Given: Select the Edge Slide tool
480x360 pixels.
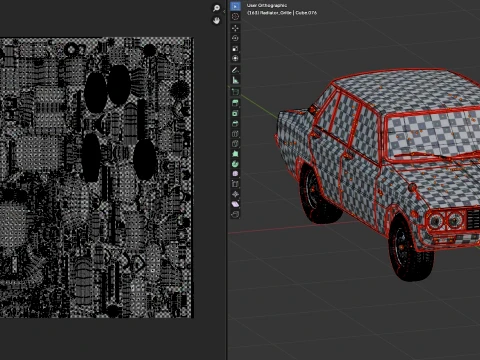Looking at the screenshot, I should point(235,184).
